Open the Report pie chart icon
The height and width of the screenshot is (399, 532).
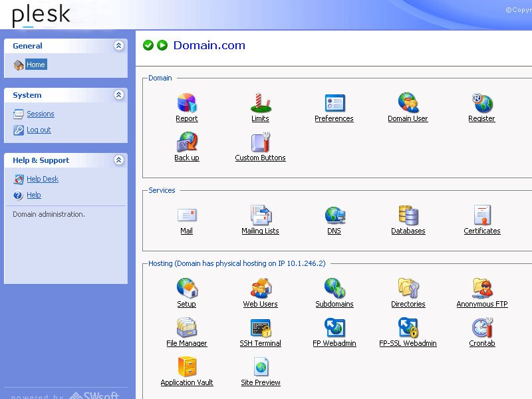[x=187, y=103]
